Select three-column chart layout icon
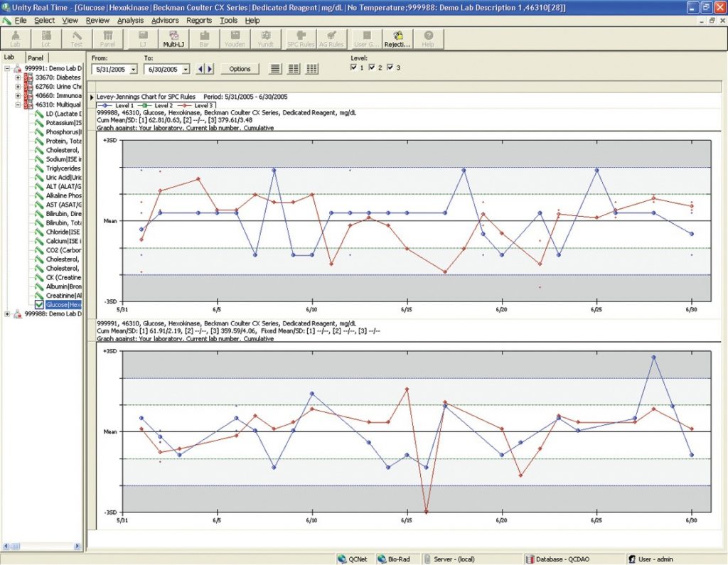The height and width of the screenshot is (565, 728). click(312, 69)
